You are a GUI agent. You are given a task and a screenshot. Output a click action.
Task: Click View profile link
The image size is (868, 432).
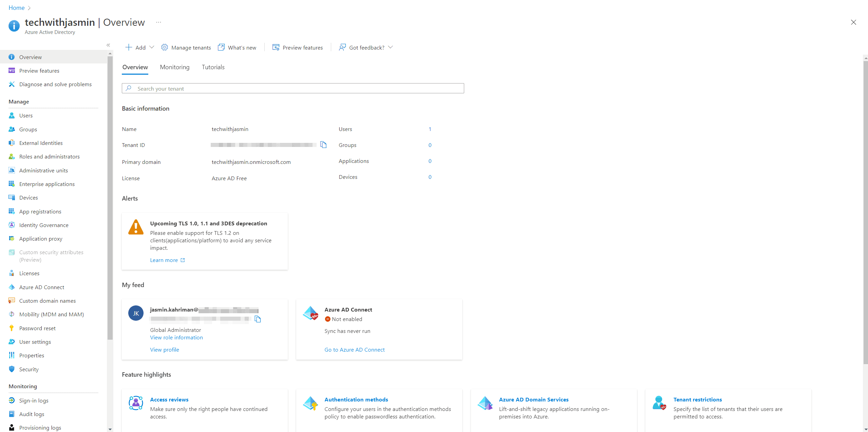(x=164, y=350)
